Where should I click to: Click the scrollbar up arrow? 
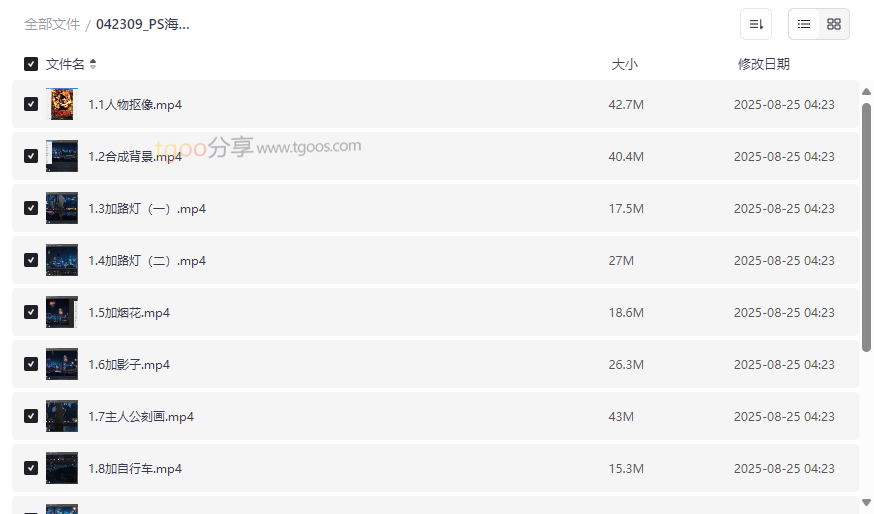pyautogui.click(x=866, y=92)
